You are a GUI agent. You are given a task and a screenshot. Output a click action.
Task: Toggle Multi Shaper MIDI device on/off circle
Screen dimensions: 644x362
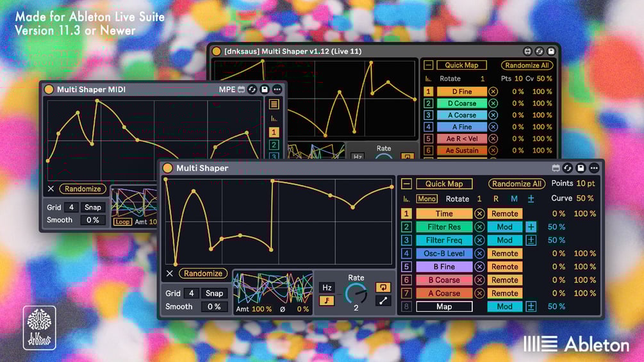click(x=49, y=90)
